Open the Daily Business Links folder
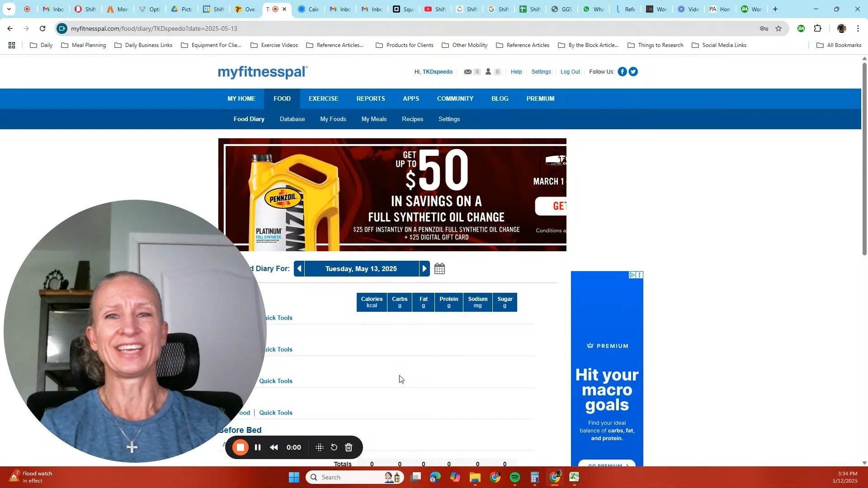This screenshot has width=868, height=488. [x=143, y=45]
